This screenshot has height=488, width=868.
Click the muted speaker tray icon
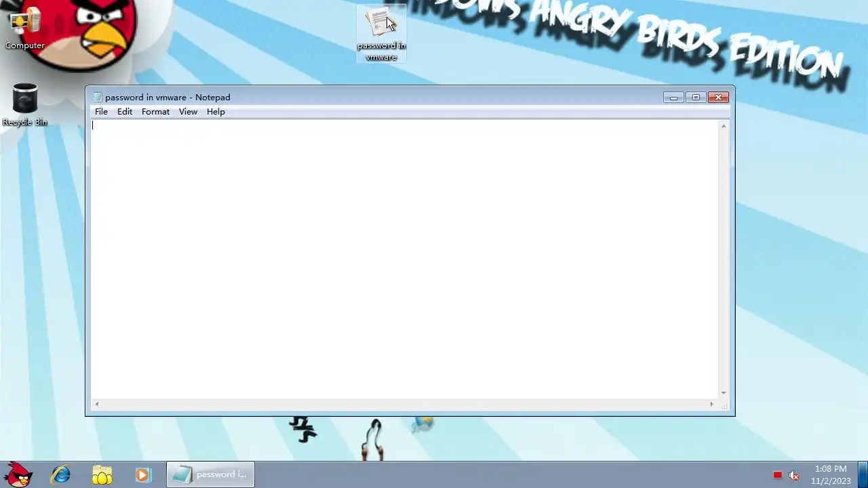794,475
